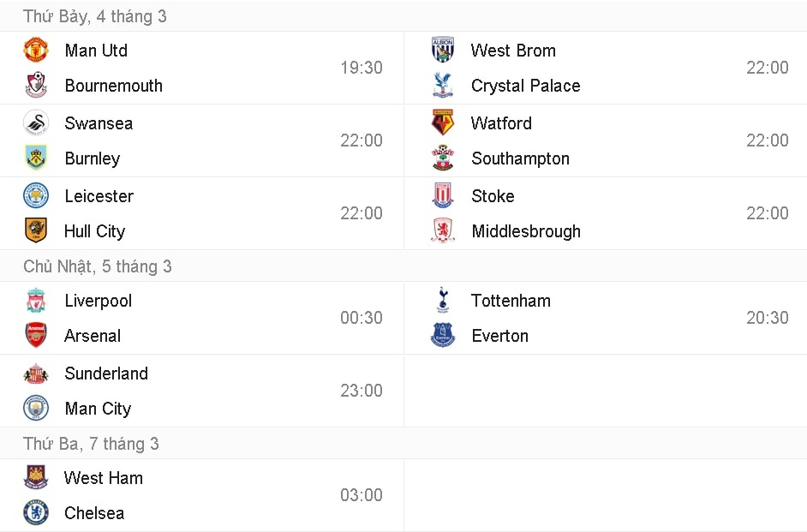Viewport: 807px width, 532px height.
Task: Click the Man Utd club crest
Action: point(36,51)
